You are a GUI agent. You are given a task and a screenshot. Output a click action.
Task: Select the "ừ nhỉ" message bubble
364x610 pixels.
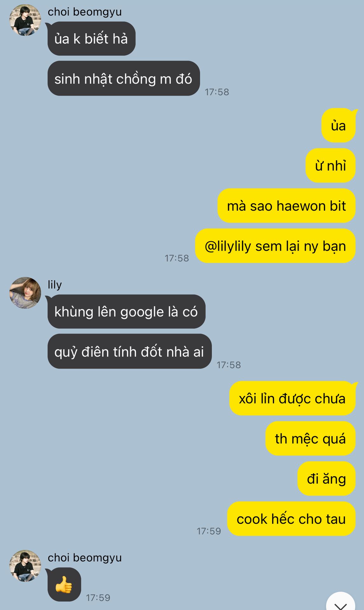[330, 166]
